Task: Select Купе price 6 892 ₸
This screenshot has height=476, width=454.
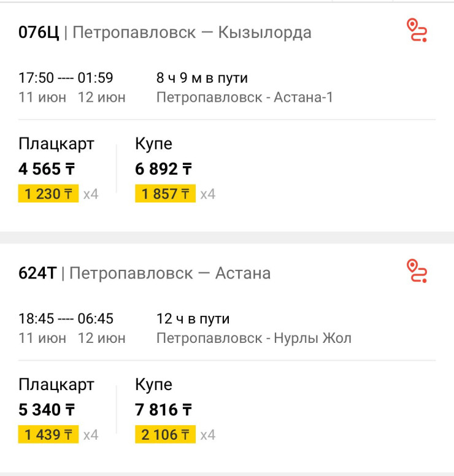Action: pyautogui.click(x=163, y=169)
